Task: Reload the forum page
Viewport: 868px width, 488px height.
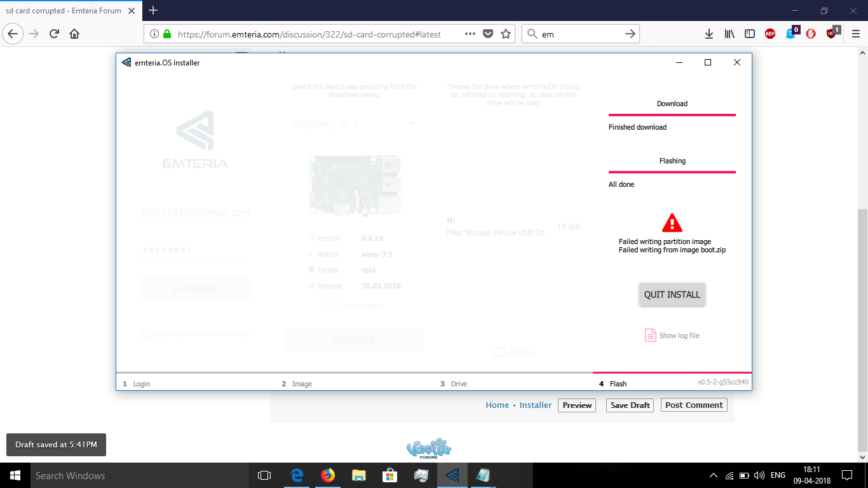Action: click(x=54, y=34)
